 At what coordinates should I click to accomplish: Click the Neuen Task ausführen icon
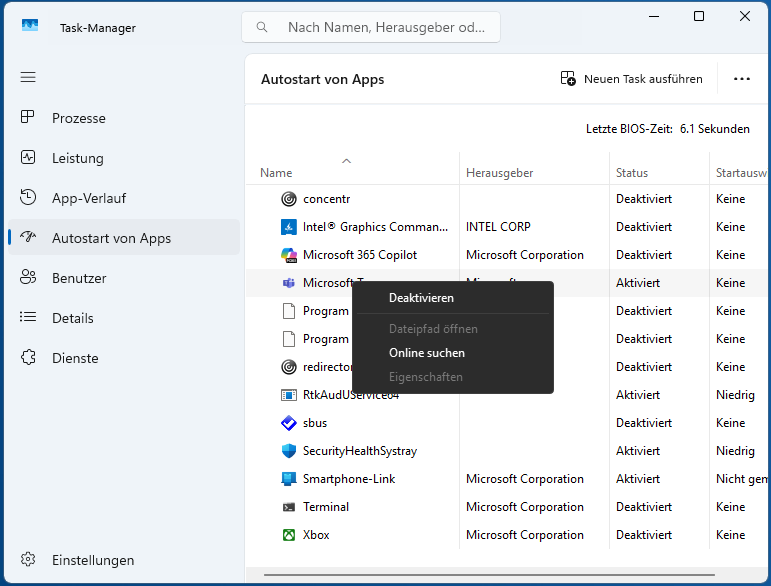568,78
